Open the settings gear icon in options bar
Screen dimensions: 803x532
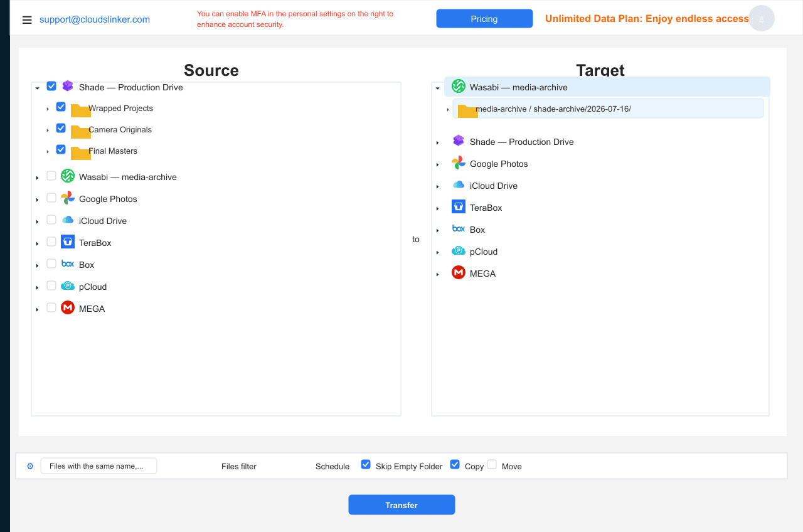[30, 466]
